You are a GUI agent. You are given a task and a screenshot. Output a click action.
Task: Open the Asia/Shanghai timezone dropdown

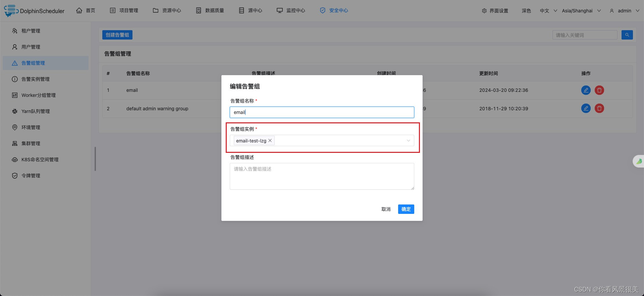(581, 11)
